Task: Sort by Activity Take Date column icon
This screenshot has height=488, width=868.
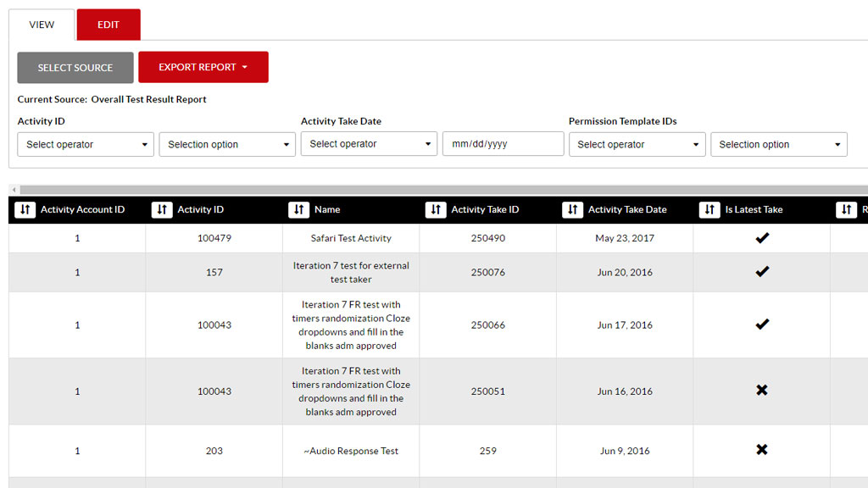Action: pyautogui.click(x=572, y=210)
